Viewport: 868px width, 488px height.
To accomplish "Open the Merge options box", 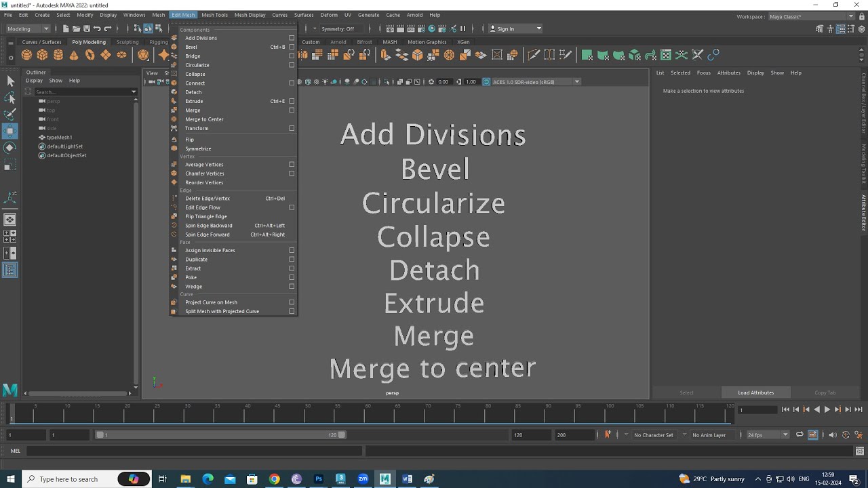I will (x=292, y=110).
